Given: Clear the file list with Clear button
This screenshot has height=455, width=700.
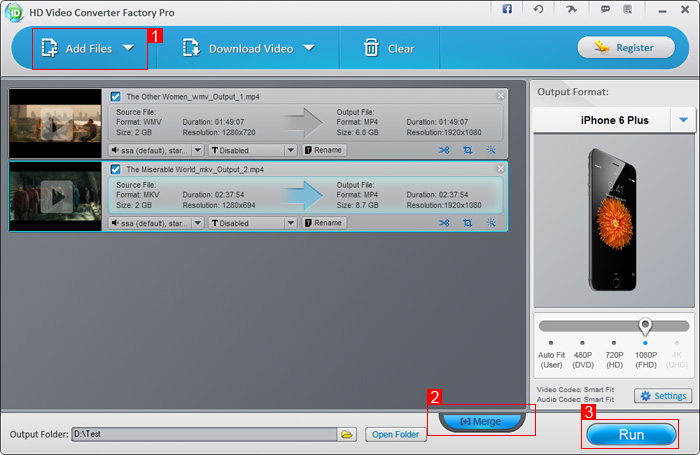Looking at the screenshot, I should 389,49.
